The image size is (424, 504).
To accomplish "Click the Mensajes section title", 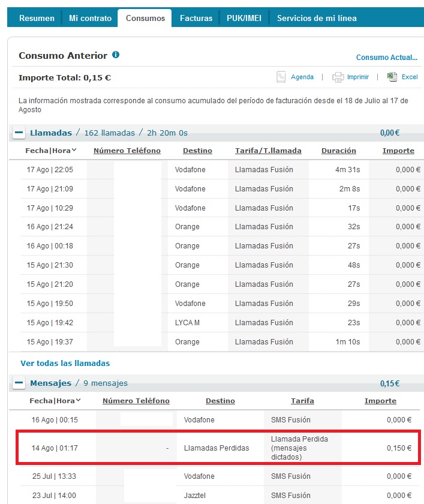I will pos(51,383).
